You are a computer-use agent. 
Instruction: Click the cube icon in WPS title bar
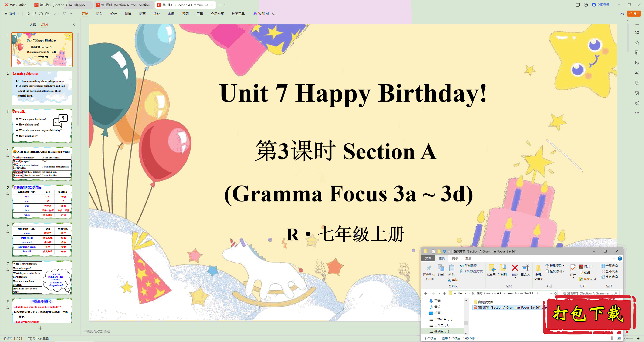[586, 5]
